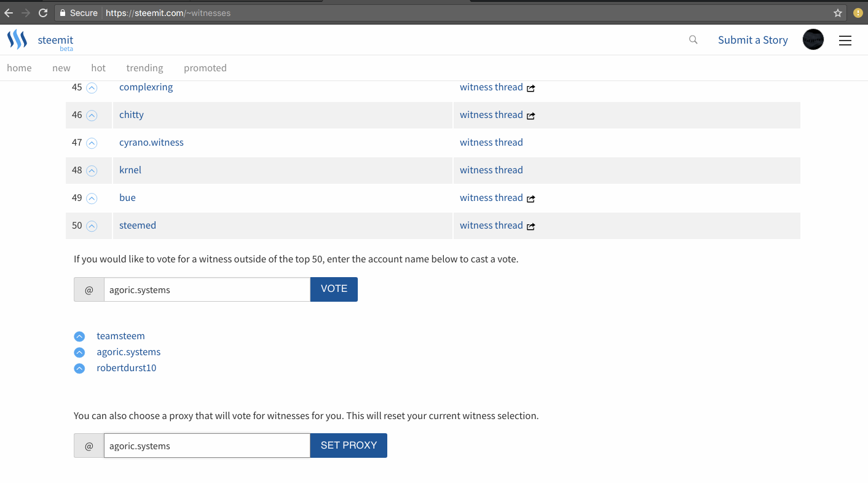This screenshot has height=483, width=868.
Task: Open witness thread for complexring
Action: [x=491, y=87]
